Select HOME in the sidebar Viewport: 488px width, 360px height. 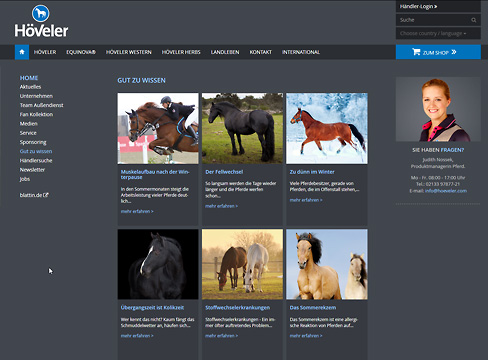click(x=29, y=78)
